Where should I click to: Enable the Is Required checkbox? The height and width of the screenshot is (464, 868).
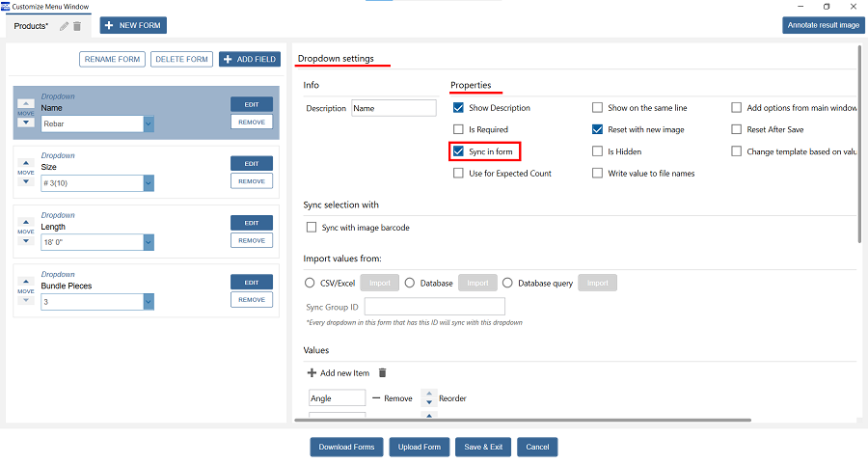(x=458, y=129)
